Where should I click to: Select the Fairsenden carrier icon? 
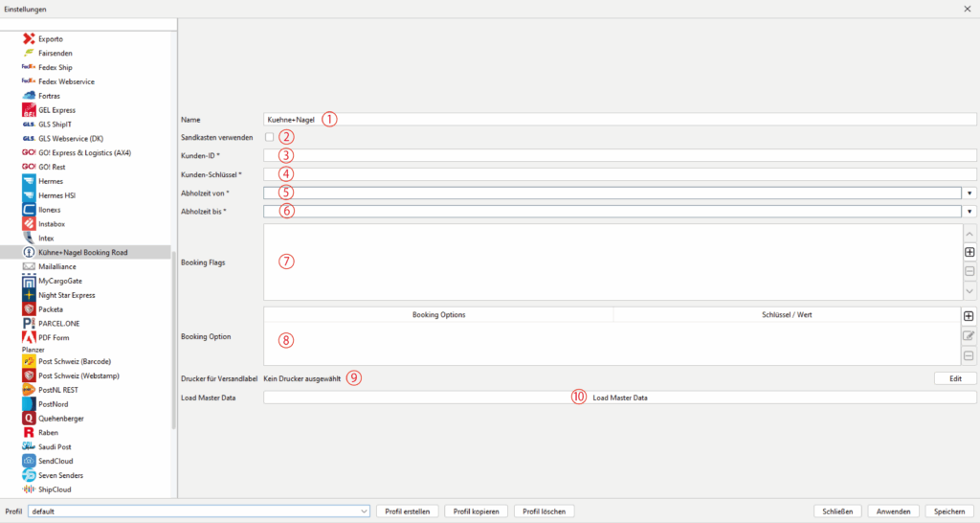click(x=29, y=54)
